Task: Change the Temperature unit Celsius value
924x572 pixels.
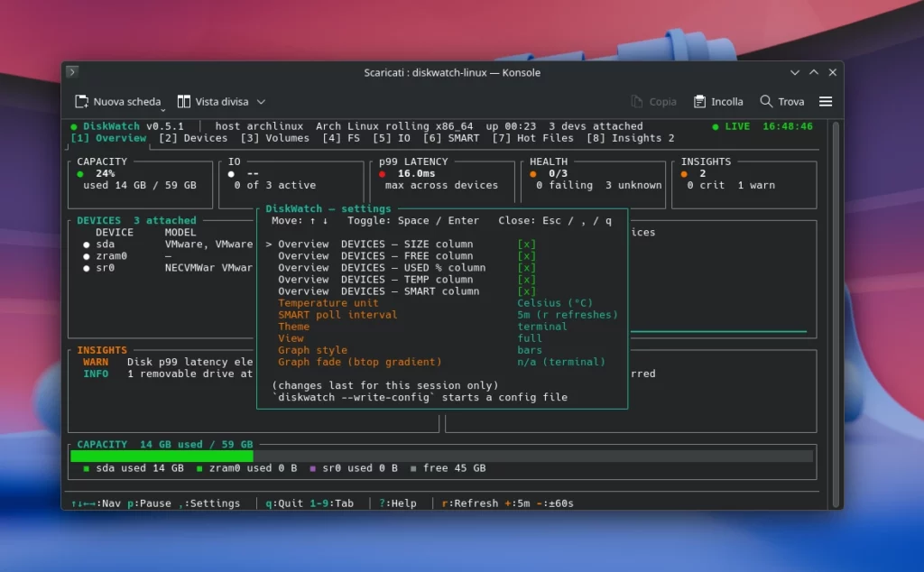Action: pos(555,303)
